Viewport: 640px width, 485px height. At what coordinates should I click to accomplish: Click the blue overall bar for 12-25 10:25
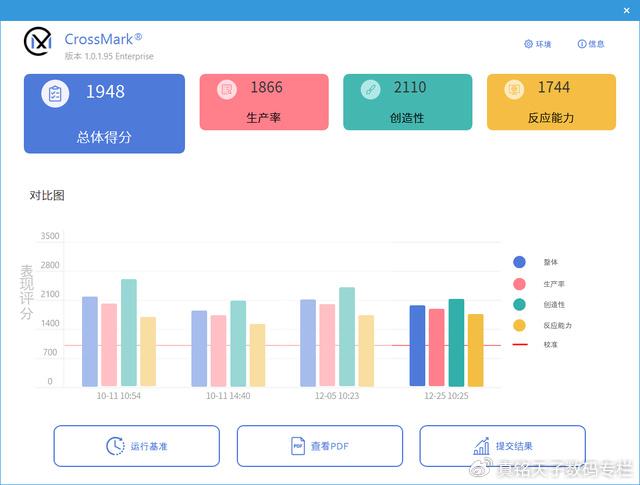[418, 346]
